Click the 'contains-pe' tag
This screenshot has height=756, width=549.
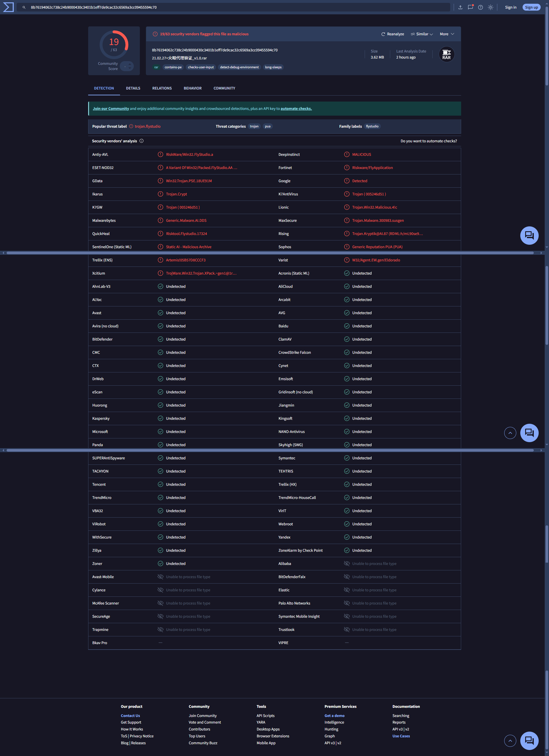click(173, 67)
